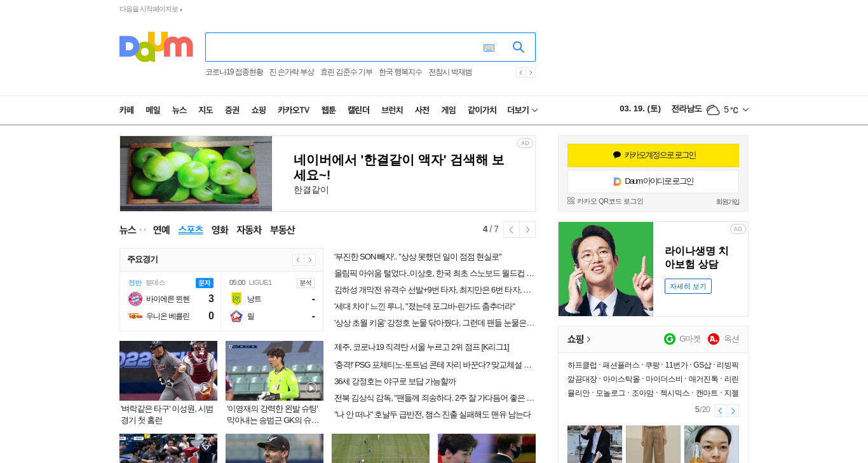
Task: Select the 연예 content tab
Action: 161,230
